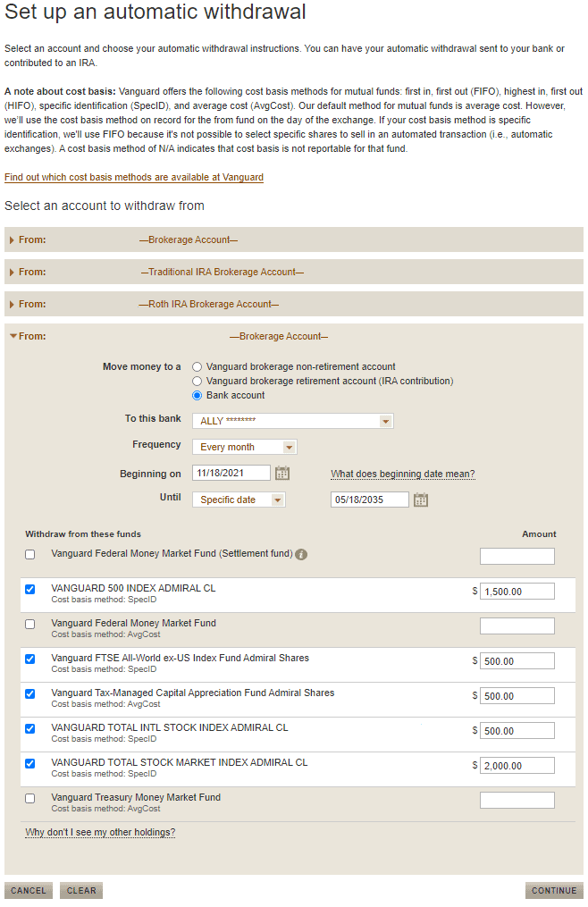Check Vanguard Treasury Money Market Fund checkbox
Viewport: 588px width, 907px height.
30,798
